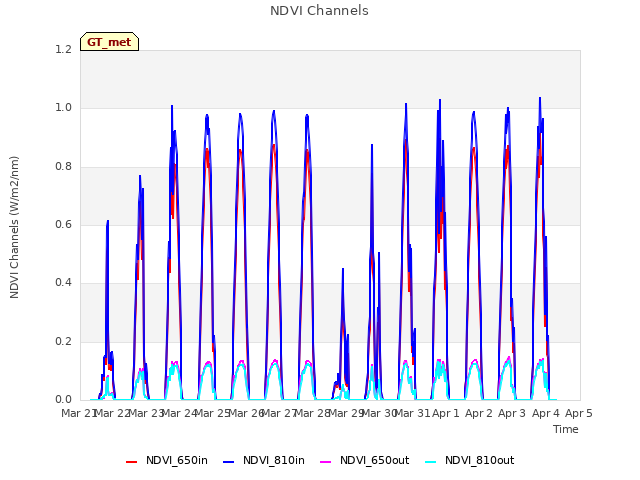Toggle NDVI_810out legend entry

tap(469, 461)
